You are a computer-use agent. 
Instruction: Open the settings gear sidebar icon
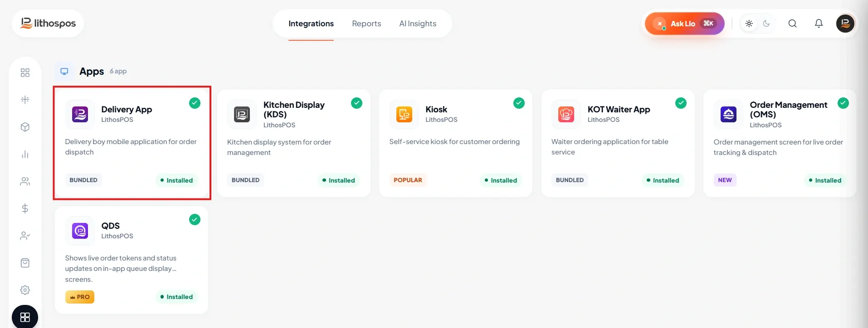coord(25,290)
